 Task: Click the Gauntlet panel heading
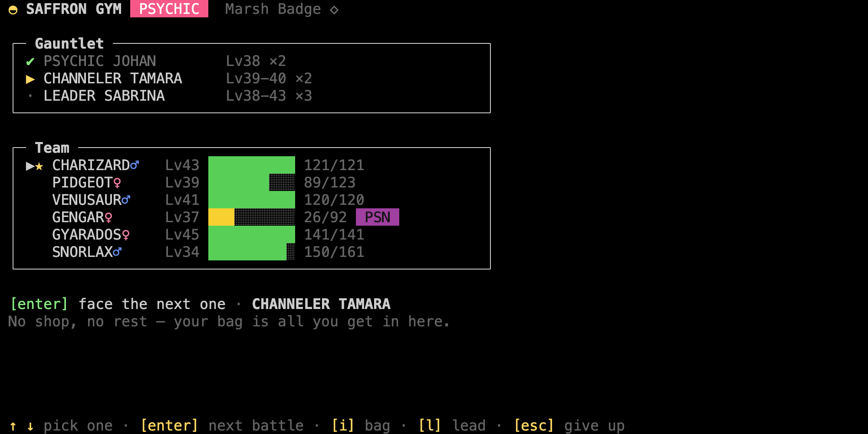[x=69, y=43]
